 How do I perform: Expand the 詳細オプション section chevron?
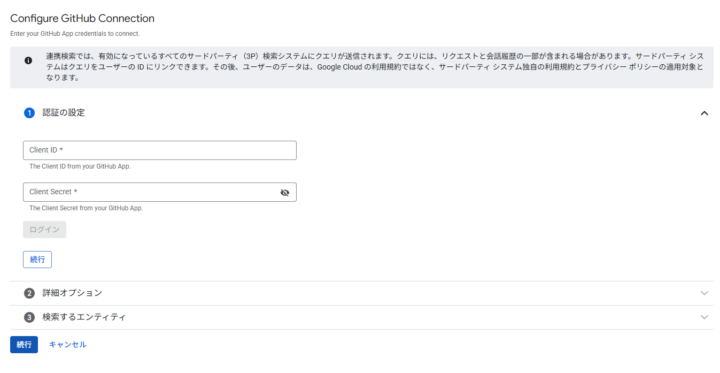click(704, 293)
